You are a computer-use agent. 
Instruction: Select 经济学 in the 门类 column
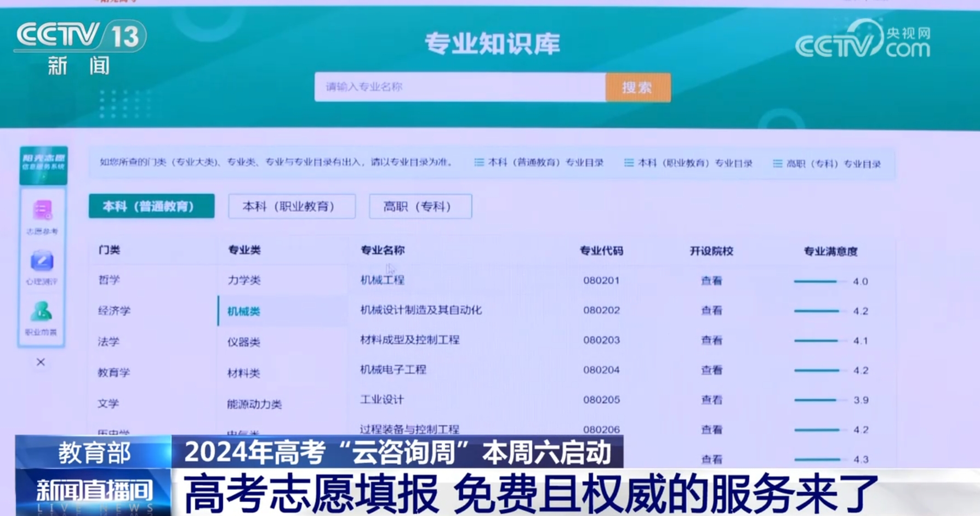(114, 311)
